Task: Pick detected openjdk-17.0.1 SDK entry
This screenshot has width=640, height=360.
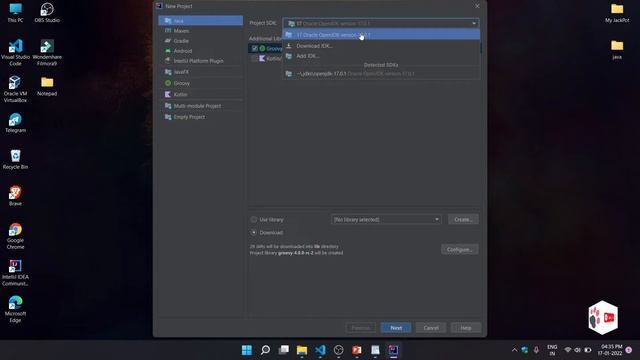Action: click(x=381, y=74)
